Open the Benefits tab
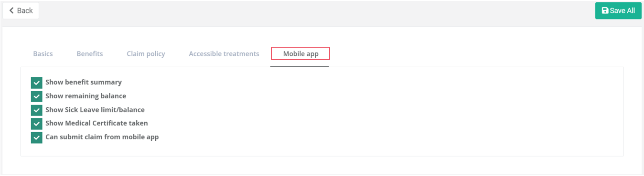Image resolution: width=644 pixels, height=176 pixels. [x=90, y=54]
